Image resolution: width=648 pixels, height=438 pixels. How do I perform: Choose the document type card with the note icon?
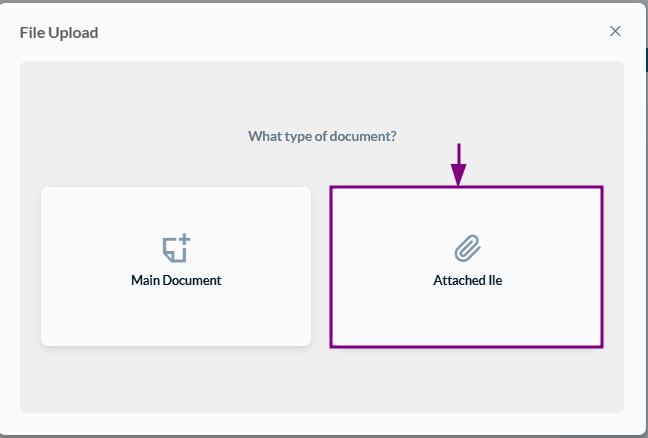(176, 267)
